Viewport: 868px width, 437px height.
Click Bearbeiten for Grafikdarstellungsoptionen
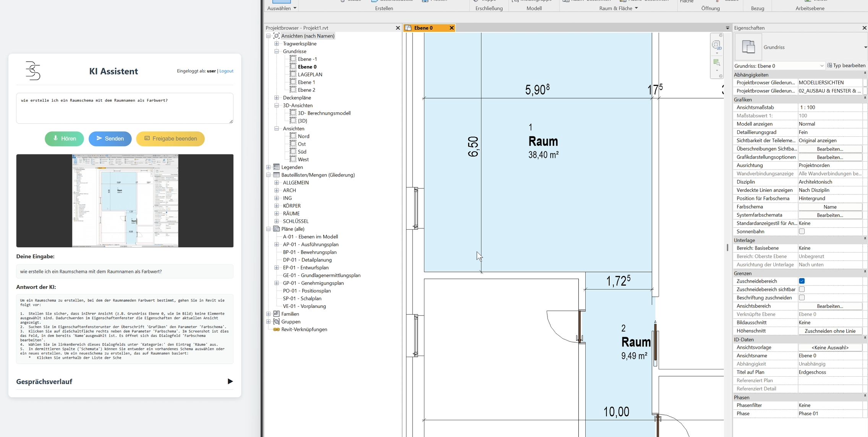click(830, 157)
